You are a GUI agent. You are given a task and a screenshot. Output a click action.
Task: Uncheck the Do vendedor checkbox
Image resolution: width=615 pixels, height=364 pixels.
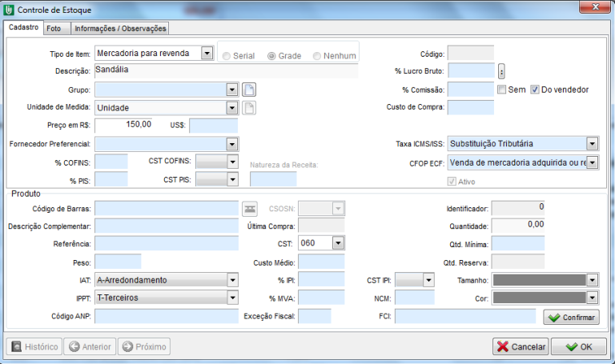[535, 90]
